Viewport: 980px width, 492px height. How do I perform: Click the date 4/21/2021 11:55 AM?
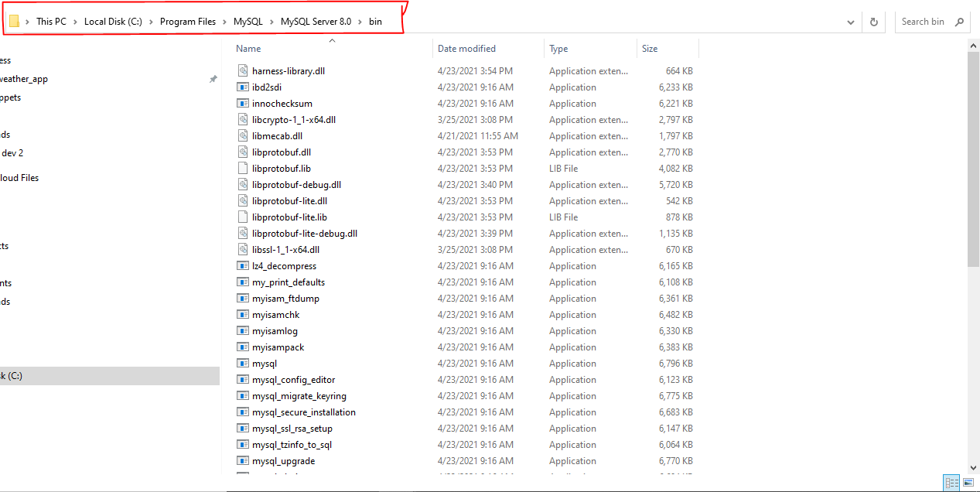coord(478,136)
